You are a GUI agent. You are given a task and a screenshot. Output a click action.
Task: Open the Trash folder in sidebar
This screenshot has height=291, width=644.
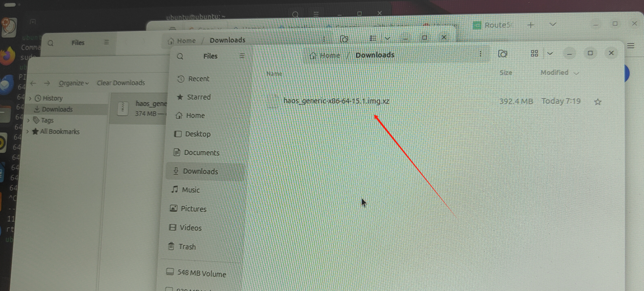coord(187,246)
